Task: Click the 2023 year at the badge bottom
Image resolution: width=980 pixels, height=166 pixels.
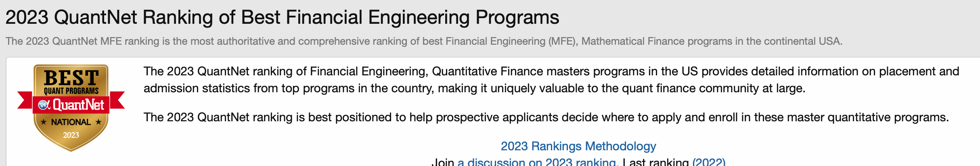Action: click(x=71, y=135)
